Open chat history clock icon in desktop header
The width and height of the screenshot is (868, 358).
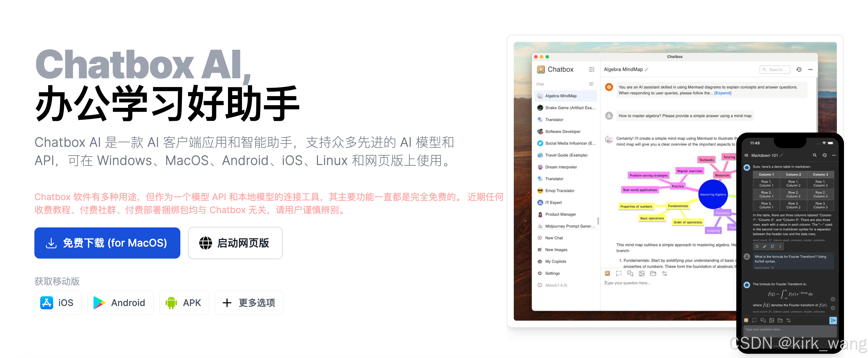[799, 70]
